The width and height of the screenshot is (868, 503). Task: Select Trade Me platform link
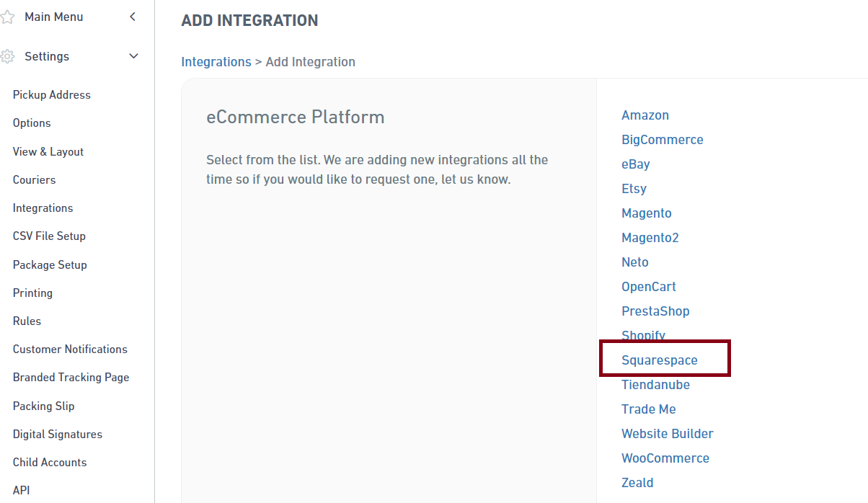click(x=649, y=409)
